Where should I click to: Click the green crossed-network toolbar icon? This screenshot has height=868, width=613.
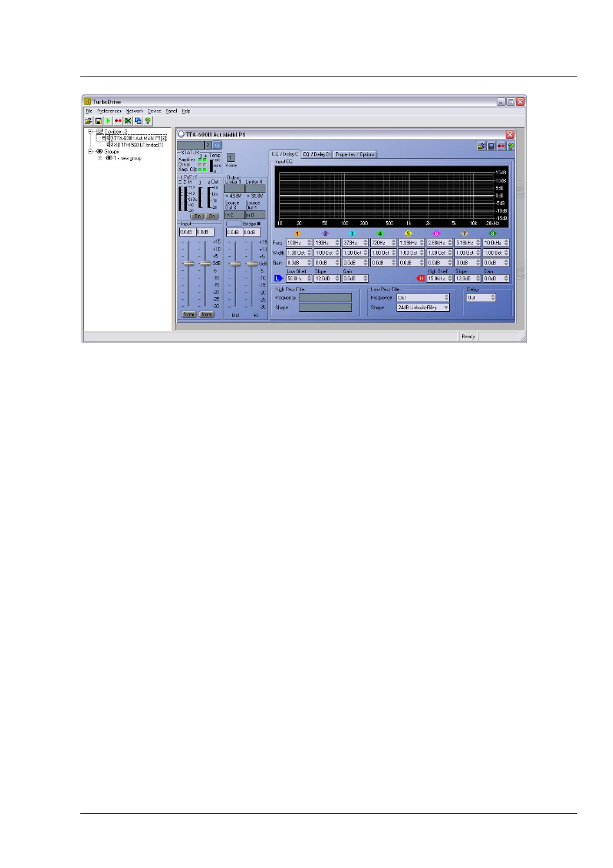128,121
